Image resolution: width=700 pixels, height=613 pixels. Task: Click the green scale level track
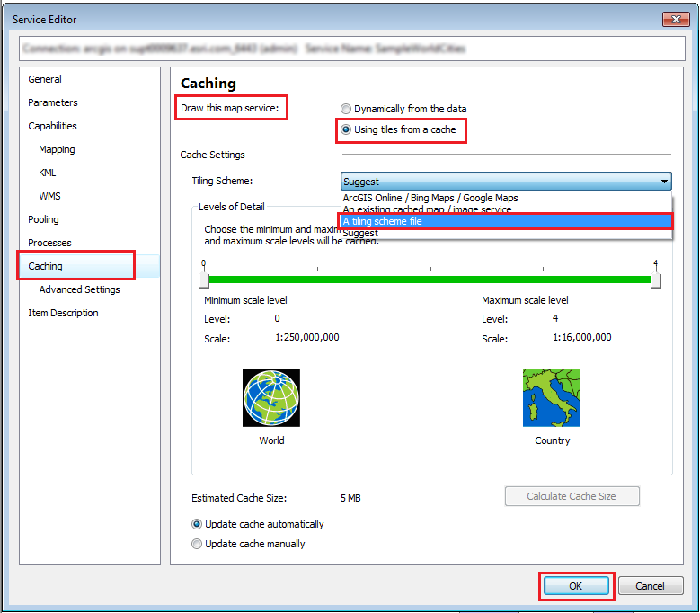point(430,280)
